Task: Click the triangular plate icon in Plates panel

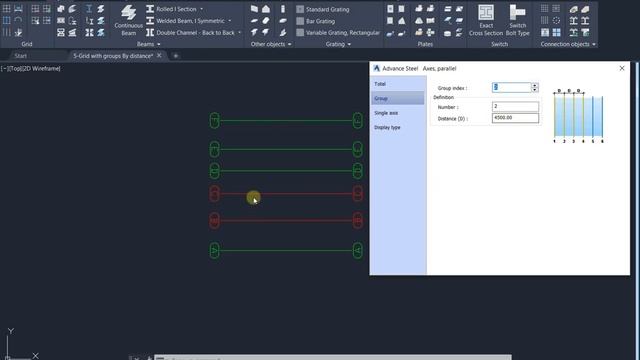Action: click(x=402, y=20)
